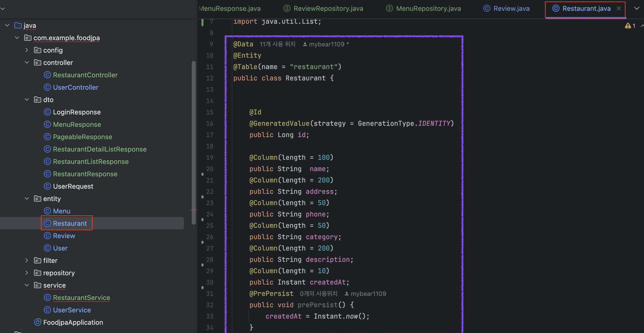Click the RestaurantController class icon
Image resolution: width=644 pixels, height=333 pixels.
point(47,75)
